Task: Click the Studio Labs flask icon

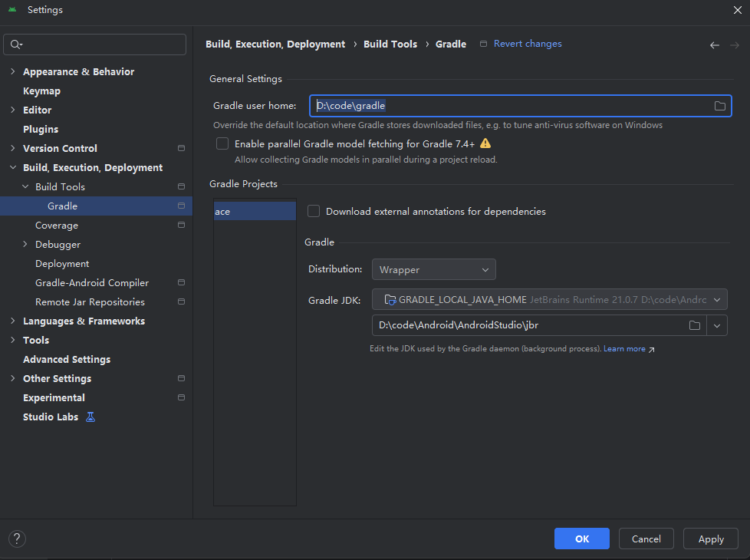Action: 90,417
